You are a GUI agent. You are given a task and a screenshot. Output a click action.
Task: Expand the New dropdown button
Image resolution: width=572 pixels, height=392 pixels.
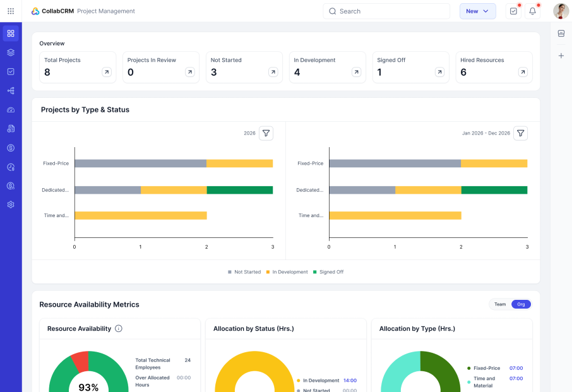point(477,11)
